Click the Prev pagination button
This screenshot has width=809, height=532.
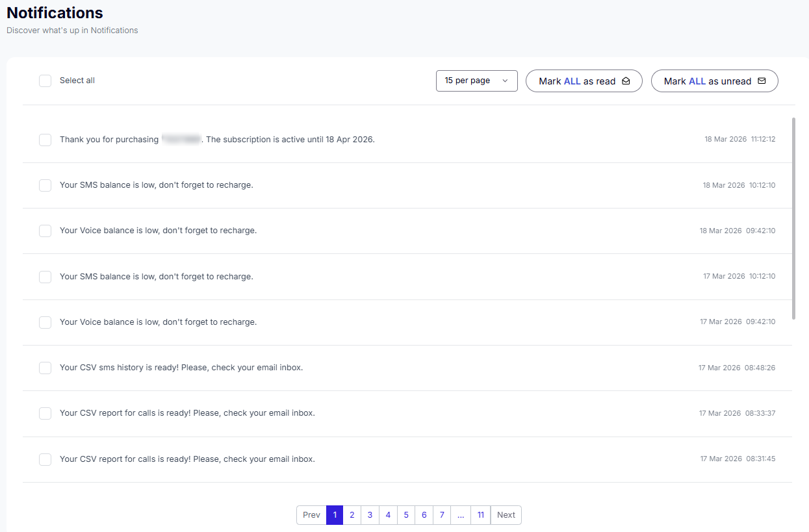[311, 515]
